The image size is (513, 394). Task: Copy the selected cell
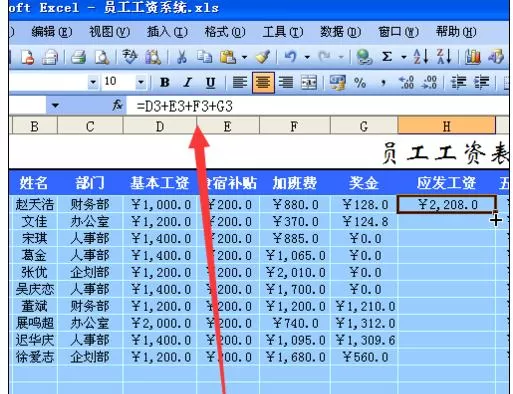click(204, 57)
